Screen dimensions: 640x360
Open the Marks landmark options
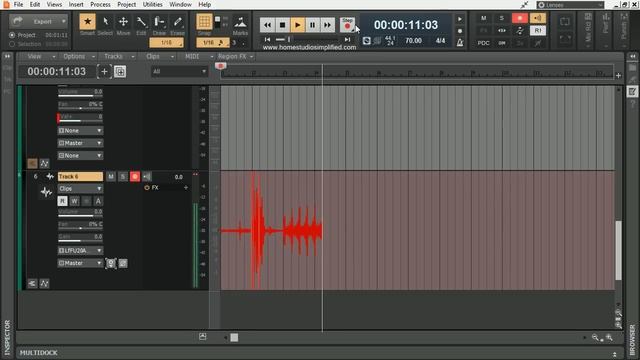240,23
